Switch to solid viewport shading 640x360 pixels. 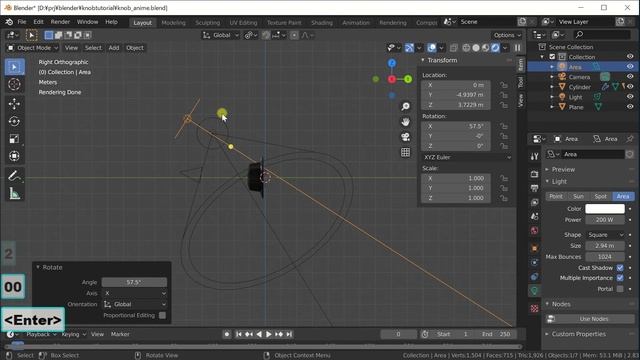coord(476,48)
